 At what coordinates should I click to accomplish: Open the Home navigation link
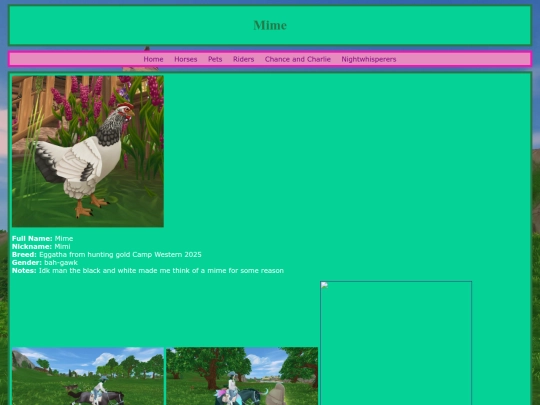click(153, 59)
